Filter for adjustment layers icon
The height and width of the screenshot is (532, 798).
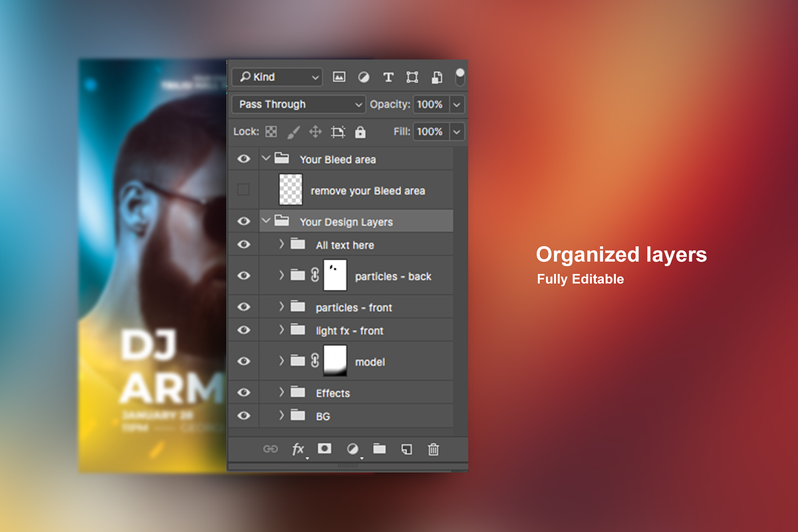pos(364,77)
